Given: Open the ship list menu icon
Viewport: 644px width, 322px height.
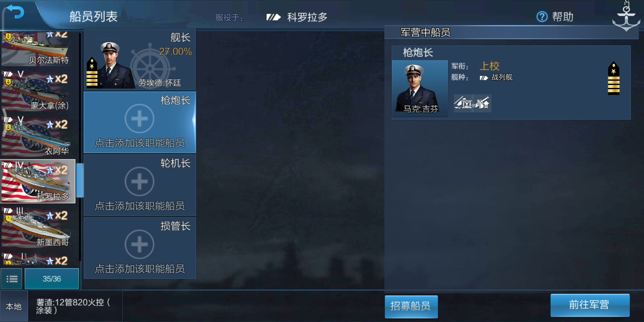Looking at the screenshot, I should point(12,279).
